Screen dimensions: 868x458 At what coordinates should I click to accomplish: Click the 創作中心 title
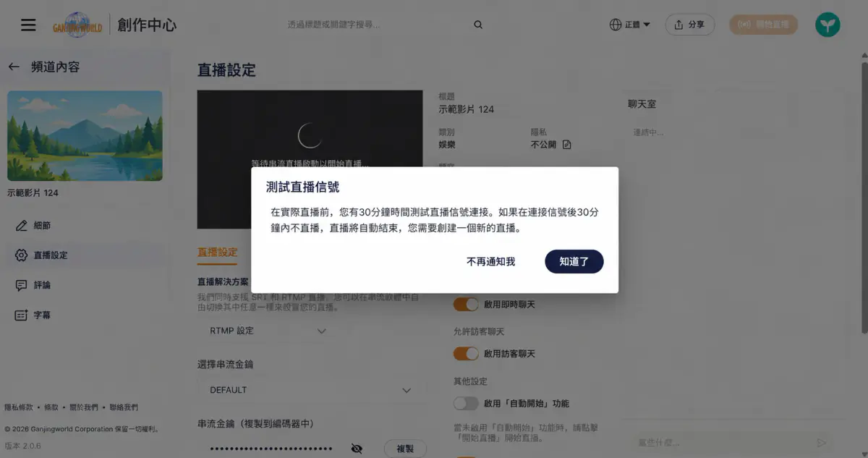point(147,25)
